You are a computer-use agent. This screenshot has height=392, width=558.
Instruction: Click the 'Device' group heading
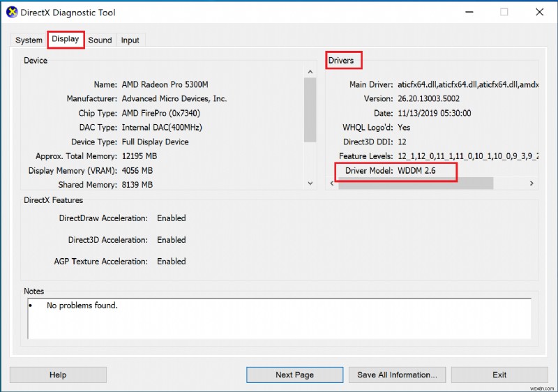(36, 61)
